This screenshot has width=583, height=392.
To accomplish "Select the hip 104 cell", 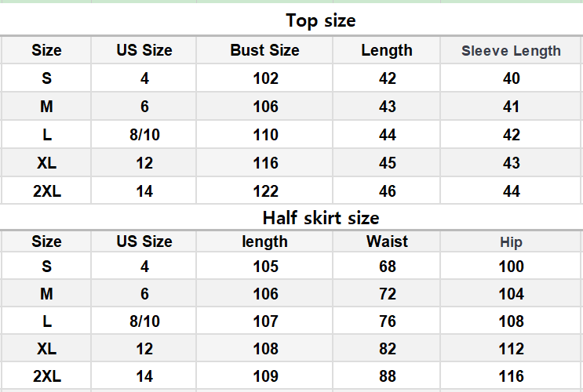I will (511, 294).
